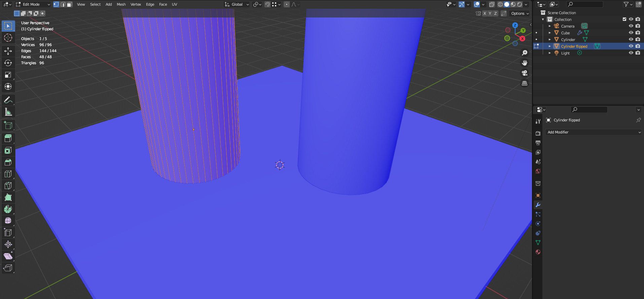
Task: Open the Vertex menu
Action: (x=136, y=4)
